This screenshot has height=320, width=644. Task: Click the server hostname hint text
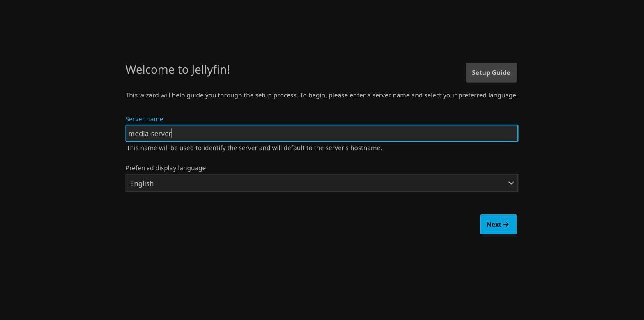click(x=254, y=148)
